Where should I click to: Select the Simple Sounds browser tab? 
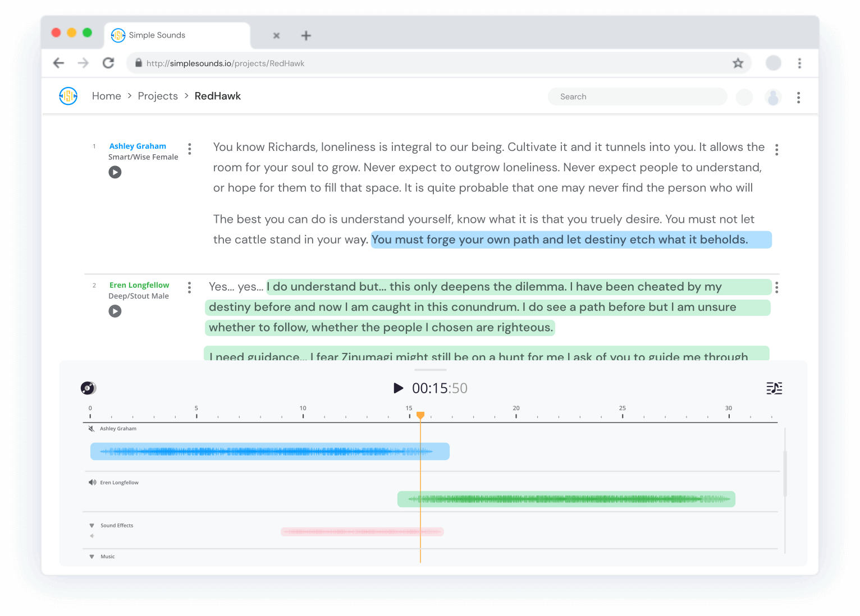coord(177,35)
